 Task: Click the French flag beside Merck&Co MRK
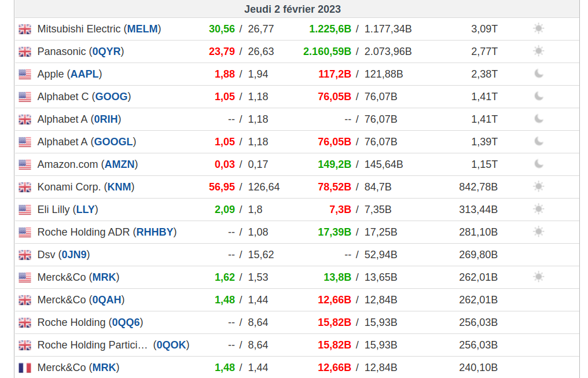(25, 368)
